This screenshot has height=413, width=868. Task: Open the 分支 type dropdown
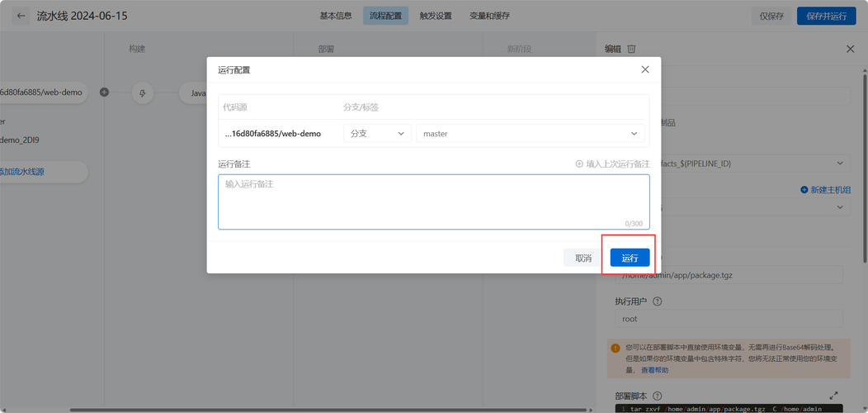[x=378, y=134]
